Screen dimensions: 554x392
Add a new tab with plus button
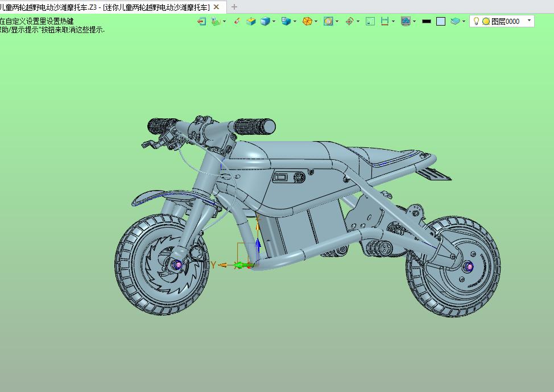click(x=234, y=7)
